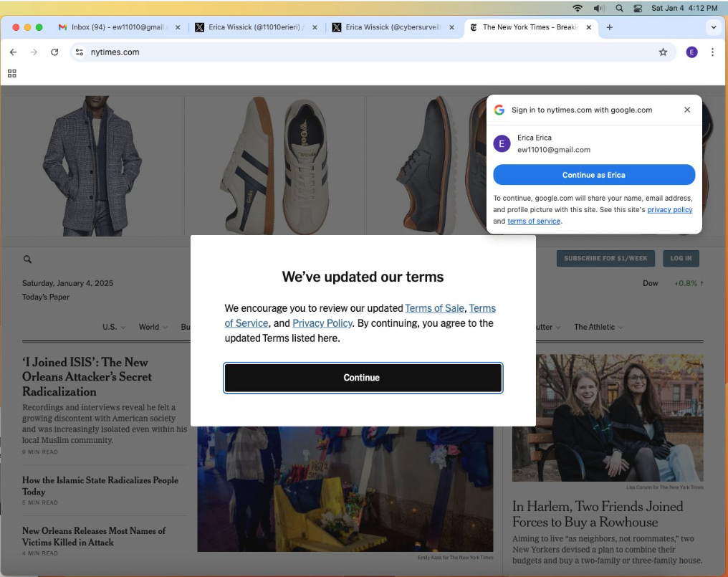Click Continue as Erica button
This screenshot has width=728, height=577.
[594, 175]
